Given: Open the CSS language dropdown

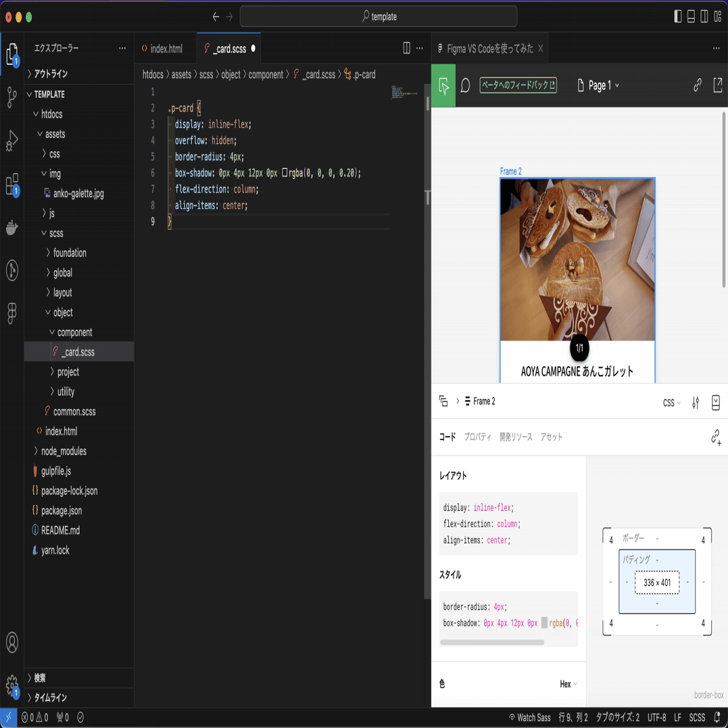Looking at the screenshot, I should 671,403.
